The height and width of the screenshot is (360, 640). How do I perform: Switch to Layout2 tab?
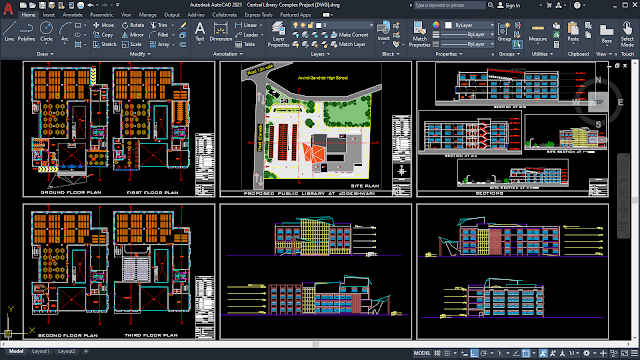(x=66, y=351)
